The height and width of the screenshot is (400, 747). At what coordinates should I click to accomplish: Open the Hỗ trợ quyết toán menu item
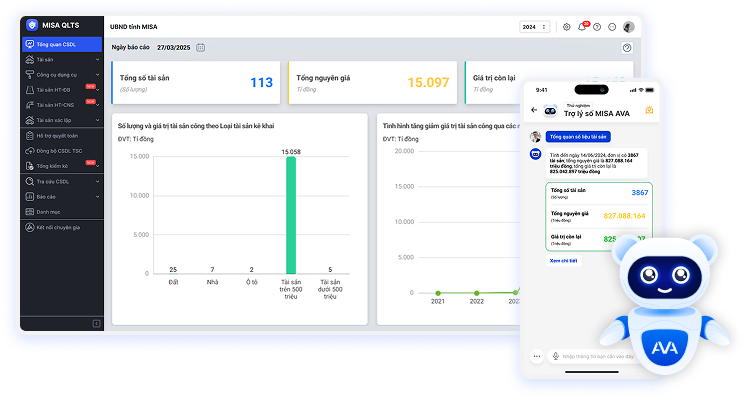click(62, 136)
